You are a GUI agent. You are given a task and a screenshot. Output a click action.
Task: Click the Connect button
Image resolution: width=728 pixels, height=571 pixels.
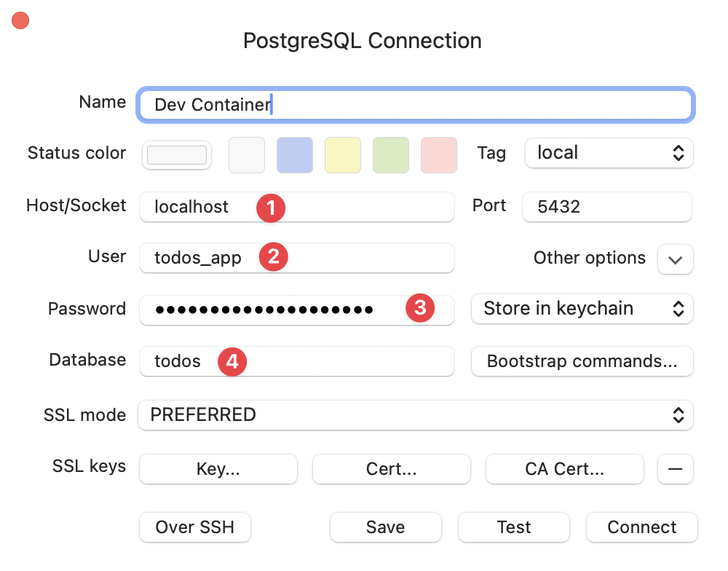[641, 527]
